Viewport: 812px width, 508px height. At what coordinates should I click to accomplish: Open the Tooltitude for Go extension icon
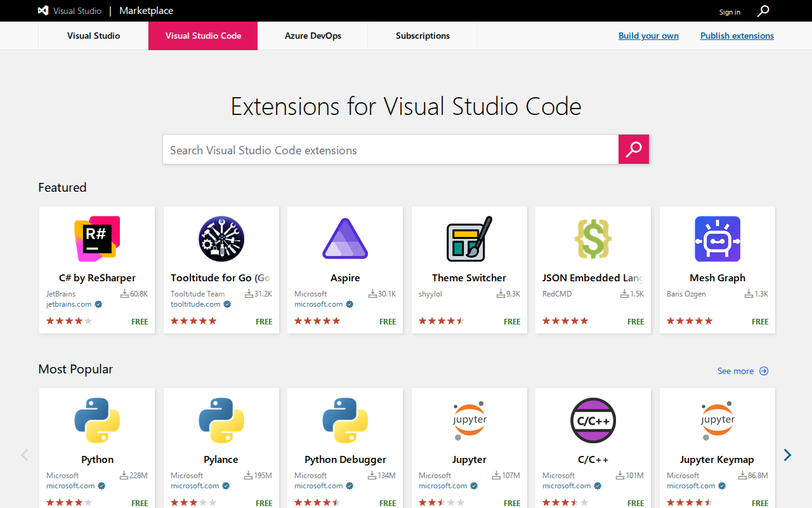click(221, 239)
